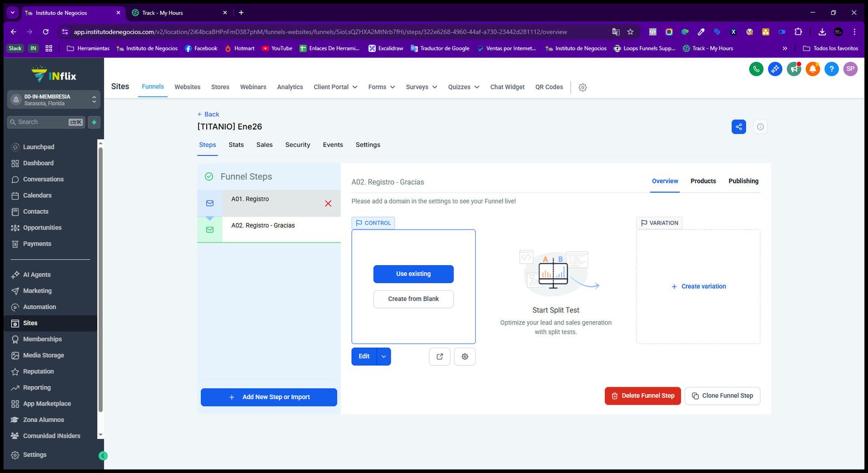
Task: Switch to the Stats tab
Action: (x=236, y=145)
